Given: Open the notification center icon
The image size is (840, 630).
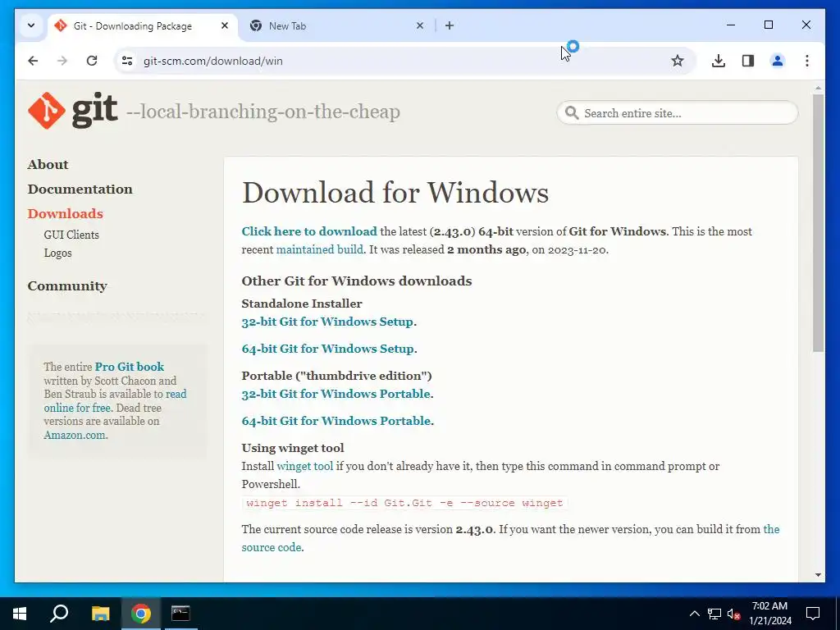Looking at the screenshot, I should [x=813, y=614].
